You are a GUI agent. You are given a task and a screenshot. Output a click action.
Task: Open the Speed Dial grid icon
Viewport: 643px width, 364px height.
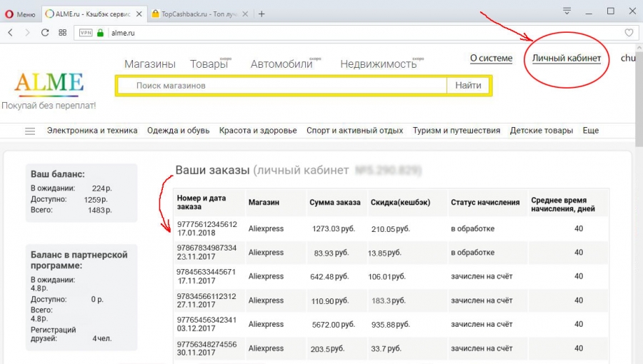point(62,33)
